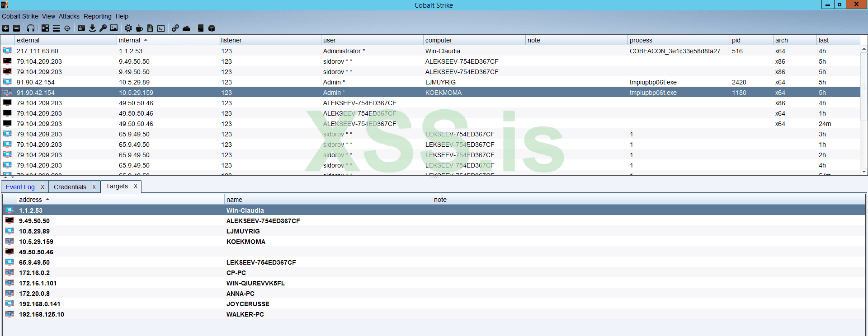Viewport: 868px width, 336px height.
Task: Sort sessions by the internal column header
Action: (168, 40)
